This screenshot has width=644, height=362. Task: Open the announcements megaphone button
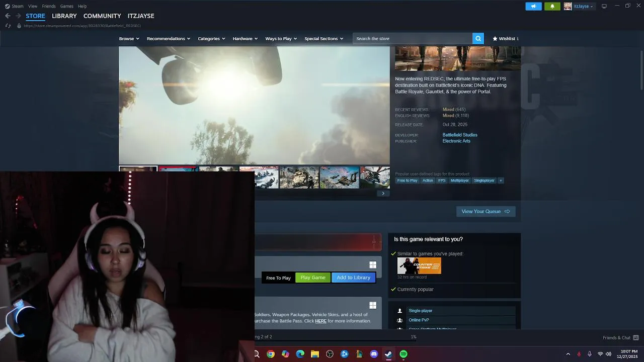(533, 7)
